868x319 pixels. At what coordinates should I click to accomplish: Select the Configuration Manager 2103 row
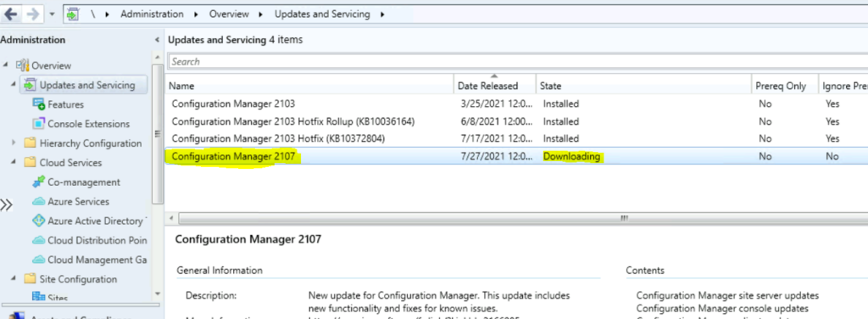pos(516,104)
